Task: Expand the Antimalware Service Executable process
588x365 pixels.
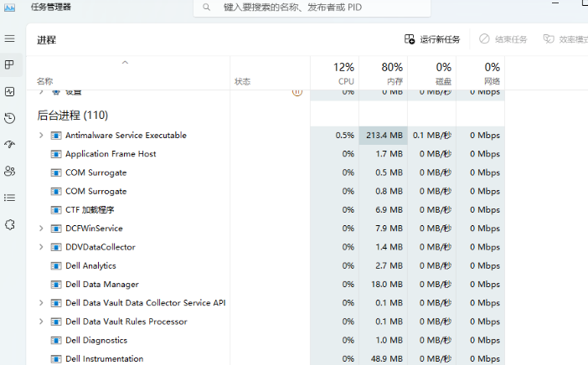Action: pos(41,136)
